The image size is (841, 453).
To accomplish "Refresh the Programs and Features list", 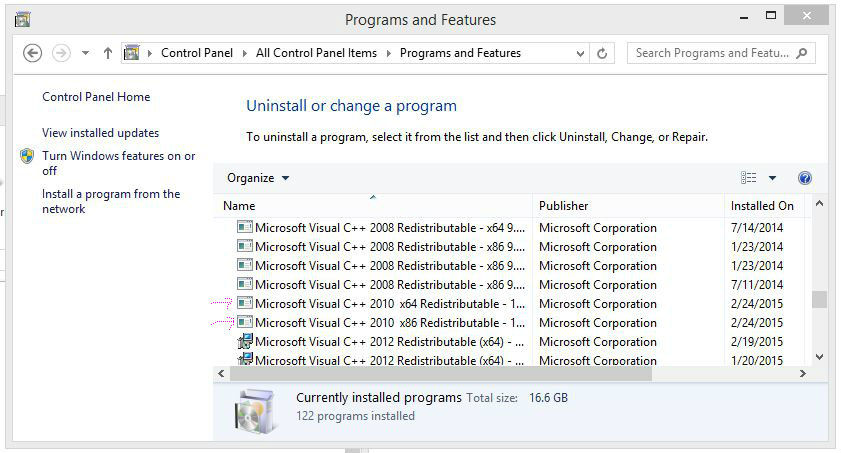I will 602,53.
